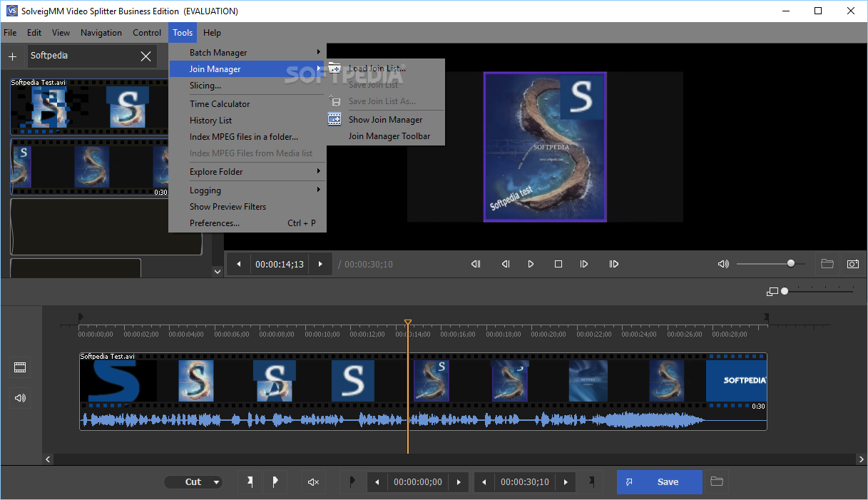Open the folder icon next to Save

pos(717,482)
